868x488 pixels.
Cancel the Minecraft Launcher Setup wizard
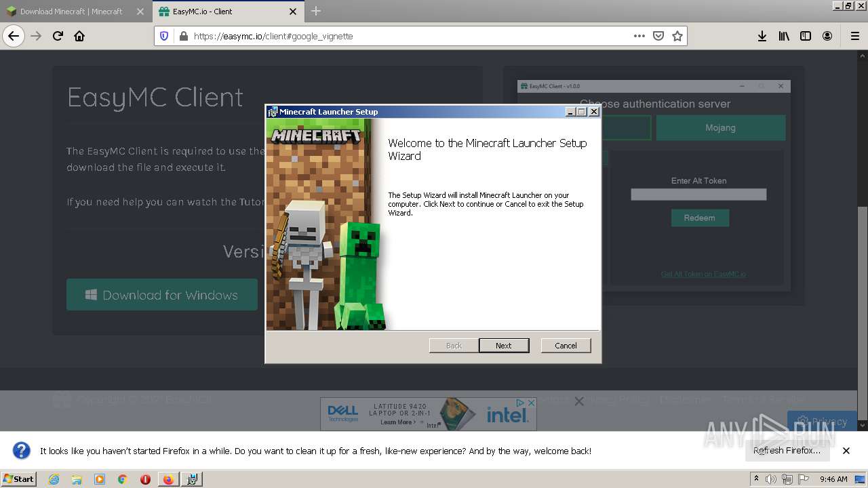pos(566,346)
